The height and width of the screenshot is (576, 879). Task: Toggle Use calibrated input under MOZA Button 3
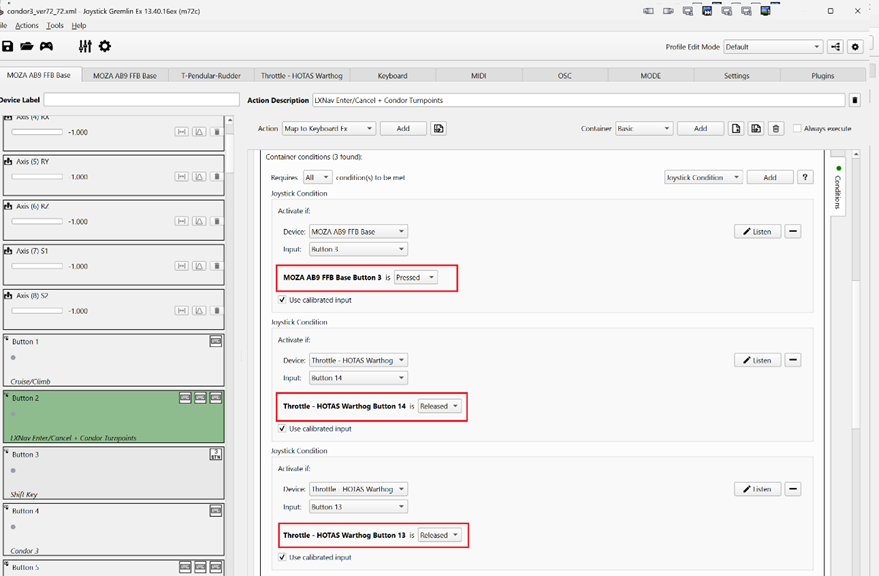click(x=282, y=300)
